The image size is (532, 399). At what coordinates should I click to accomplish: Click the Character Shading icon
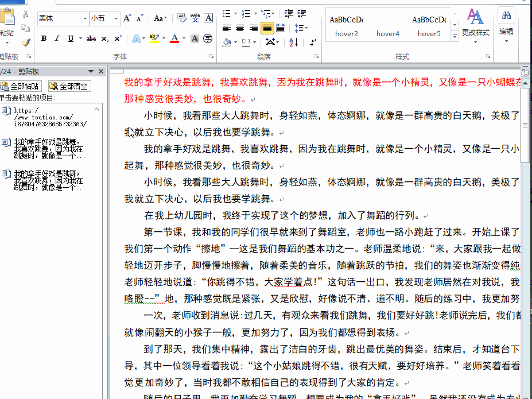pos(193,38)
